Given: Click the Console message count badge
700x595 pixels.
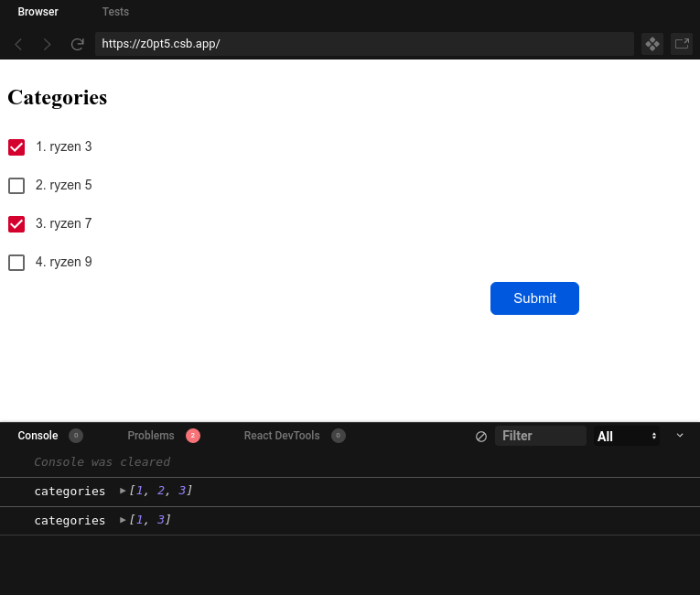Looking at the screenshot, I should (76, 436).
